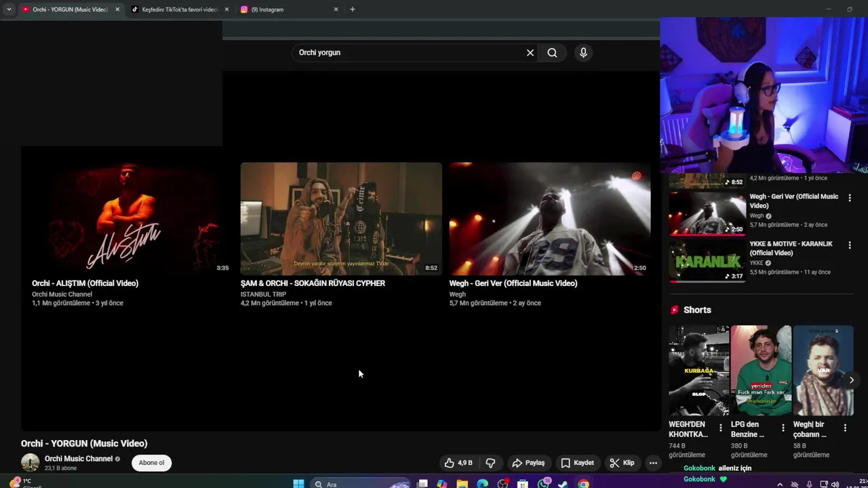The width and height of the screenshot is (868, 488).
Task: Play ŞAM & ORCHI Sokağın Rüyası thumbnail
Action: coord(341,218)
